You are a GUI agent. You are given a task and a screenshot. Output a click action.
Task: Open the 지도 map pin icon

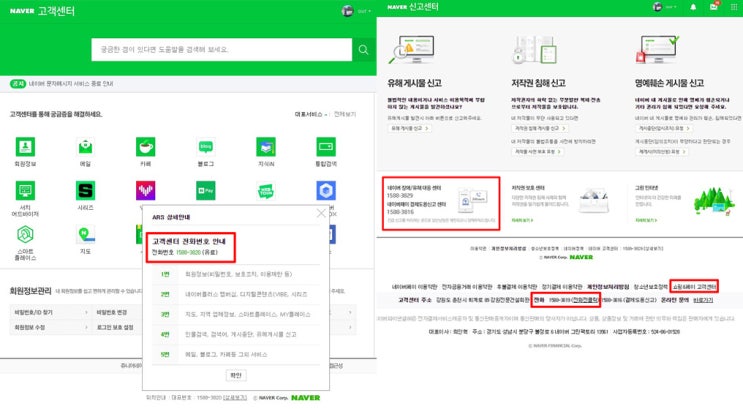click(85, 234)
